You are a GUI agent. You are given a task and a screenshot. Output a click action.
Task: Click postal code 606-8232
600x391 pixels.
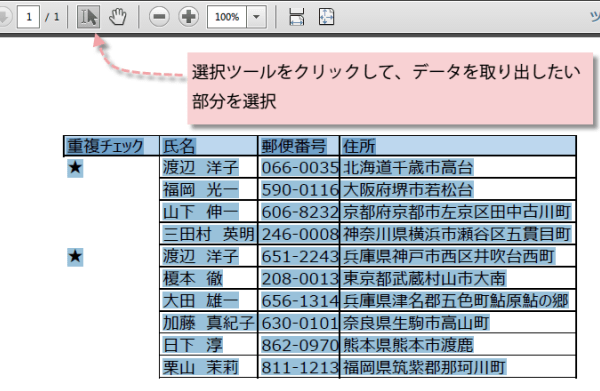[x=300, y=212]
